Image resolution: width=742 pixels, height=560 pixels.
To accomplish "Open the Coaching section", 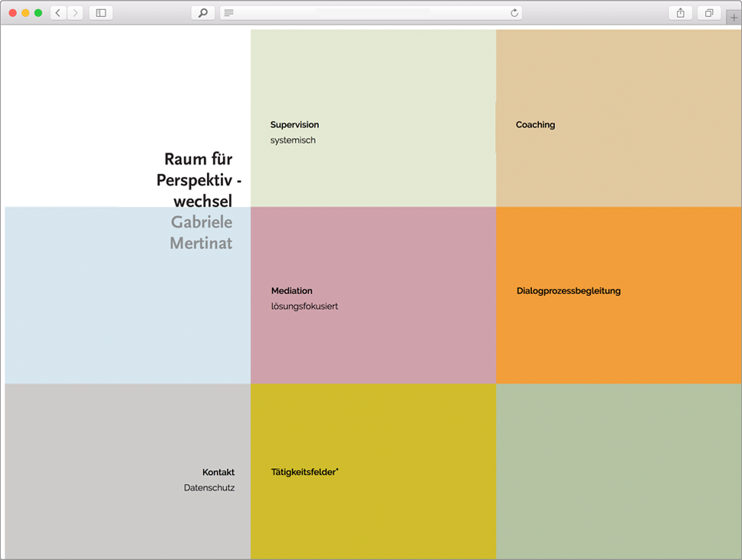I will (535, 125).
